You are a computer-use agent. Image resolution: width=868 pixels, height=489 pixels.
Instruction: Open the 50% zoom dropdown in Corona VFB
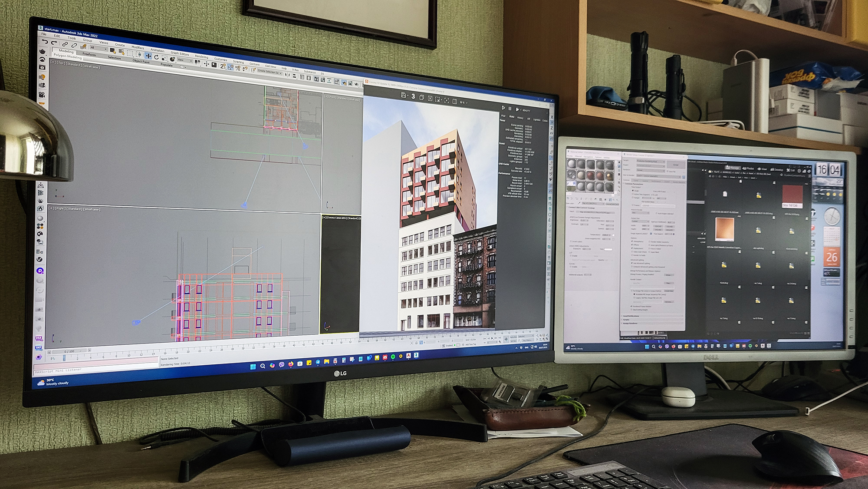point(463,102)
